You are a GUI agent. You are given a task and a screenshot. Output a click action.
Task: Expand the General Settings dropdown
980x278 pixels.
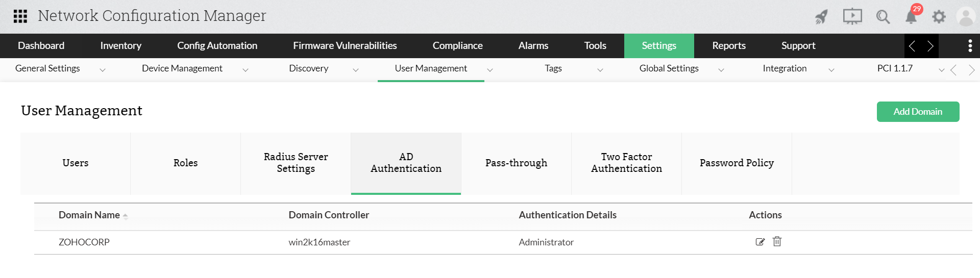(103, 70)
